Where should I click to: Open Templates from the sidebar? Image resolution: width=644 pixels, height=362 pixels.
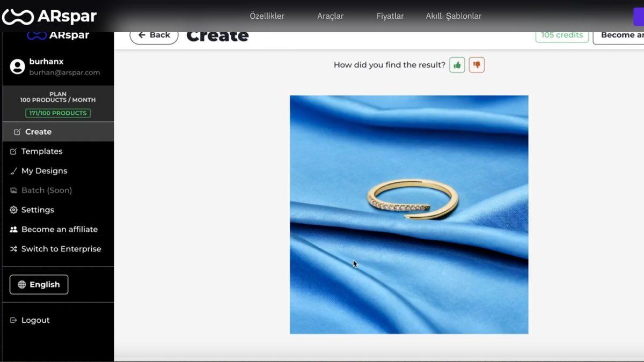click(x=41, y=151)
